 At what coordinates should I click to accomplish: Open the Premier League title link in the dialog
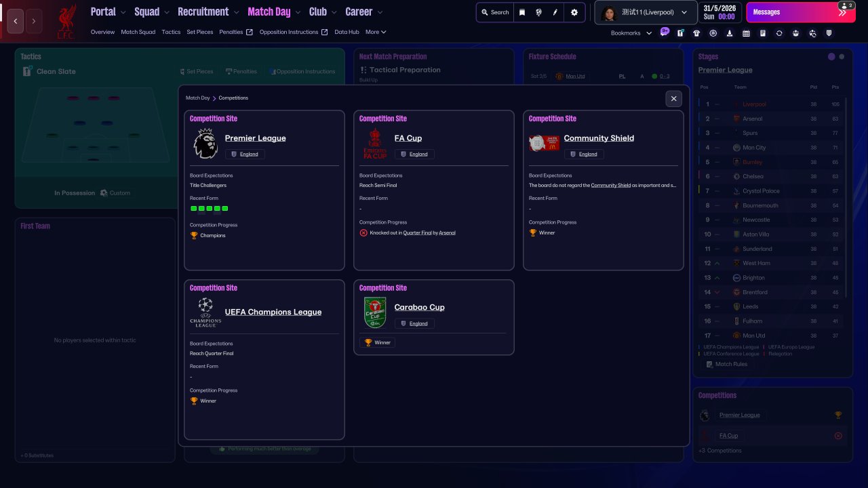click(256, 138)
